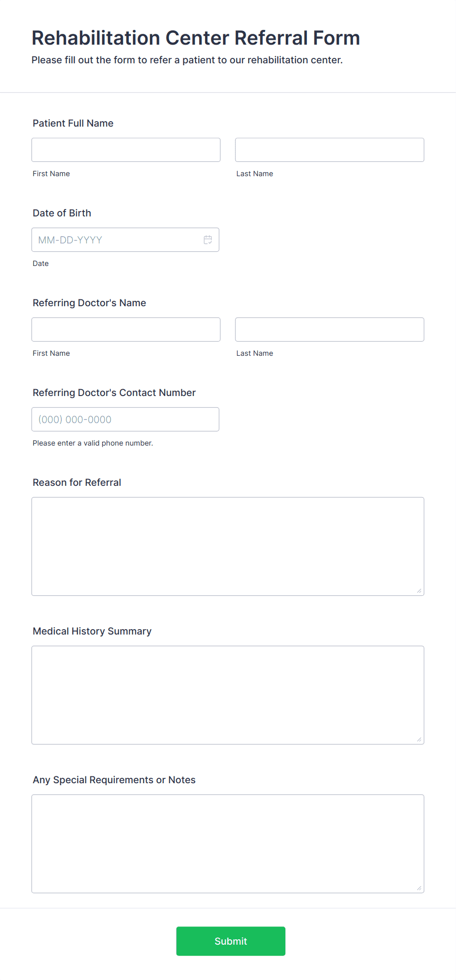Submit the referral form

tap(231, 941)
